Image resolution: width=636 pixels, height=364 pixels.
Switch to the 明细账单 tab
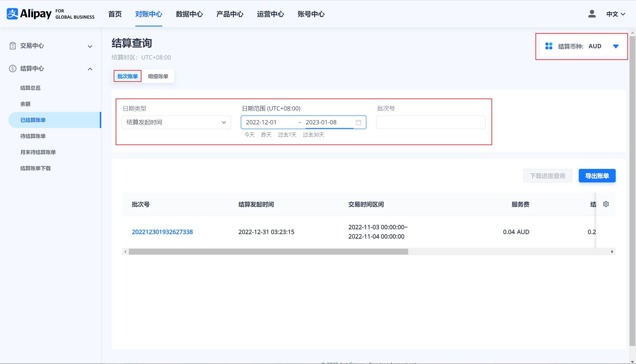pyautogui.click(x=158, y=76)
